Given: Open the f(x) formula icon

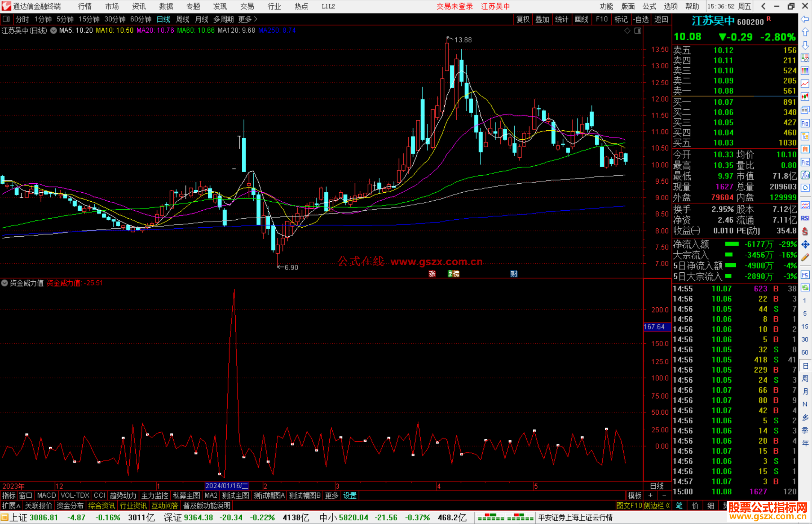Looking at the screenshot, I should 804,175.
